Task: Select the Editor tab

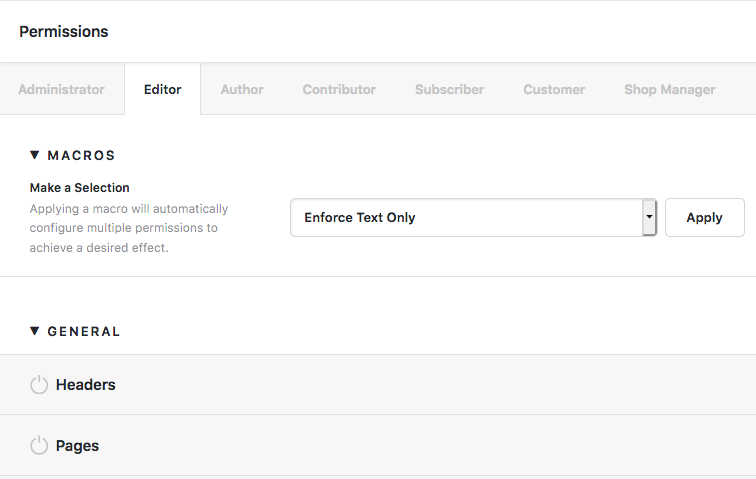Action: point(162,89)
